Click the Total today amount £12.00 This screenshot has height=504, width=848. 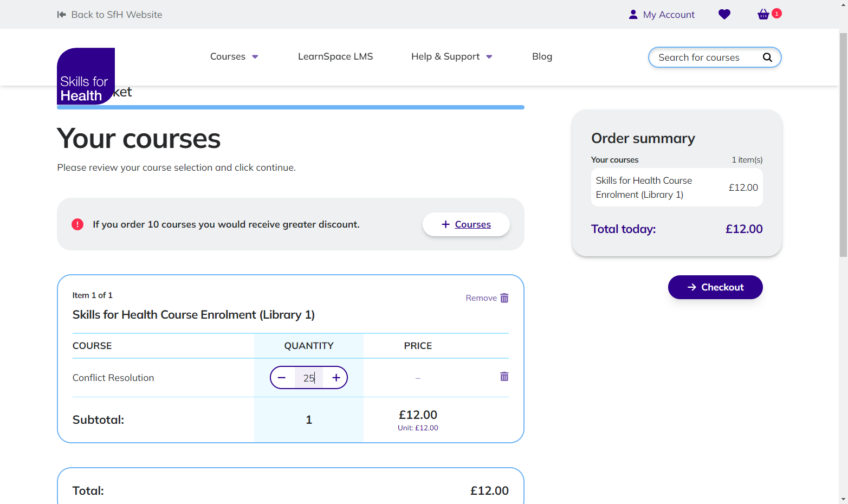pyautogui.click(x=744, y=229)
